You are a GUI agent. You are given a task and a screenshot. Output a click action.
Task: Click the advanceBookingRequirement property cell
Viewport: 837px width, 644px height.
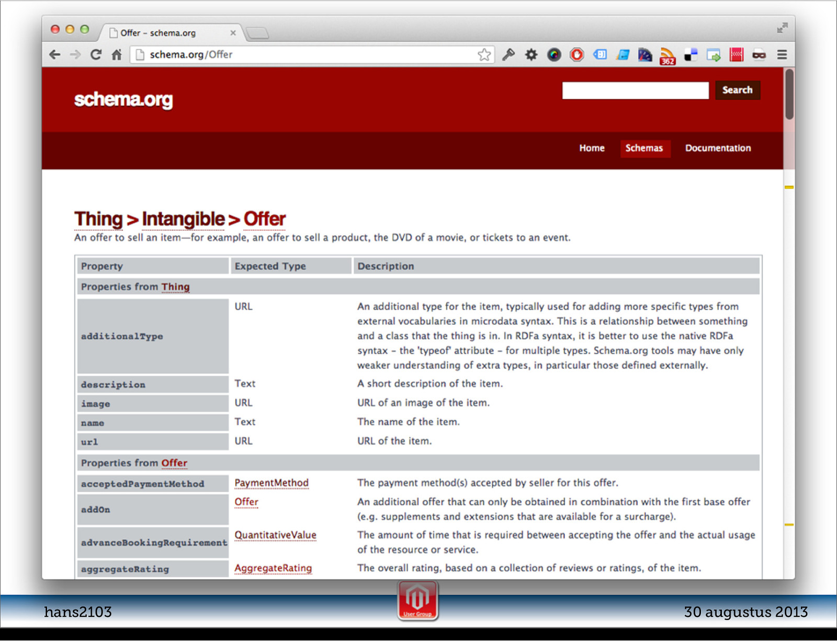[153, 543]
